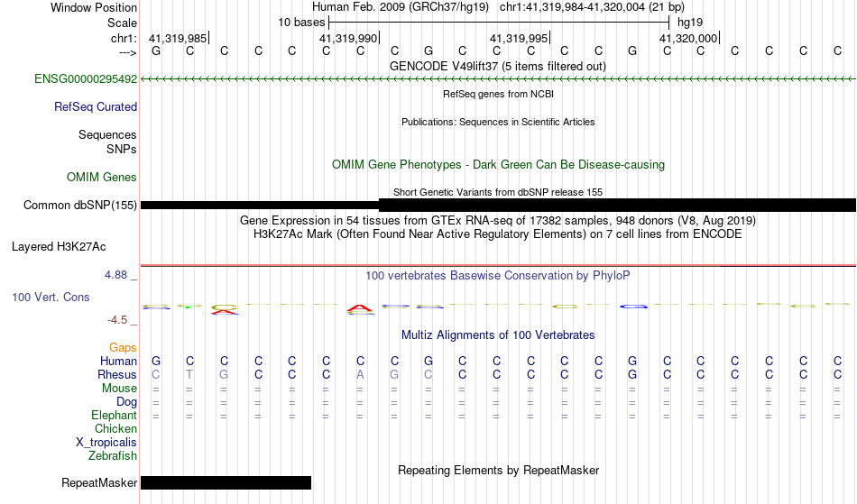Click the Scale label
Viewport: 857px width, 504px height.
click(x=123, y=23)
